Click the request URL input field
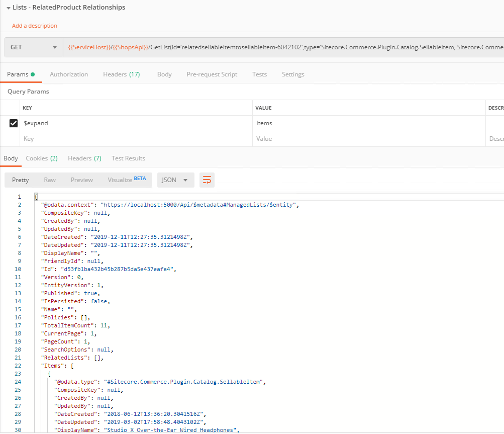 click(283, 47)
